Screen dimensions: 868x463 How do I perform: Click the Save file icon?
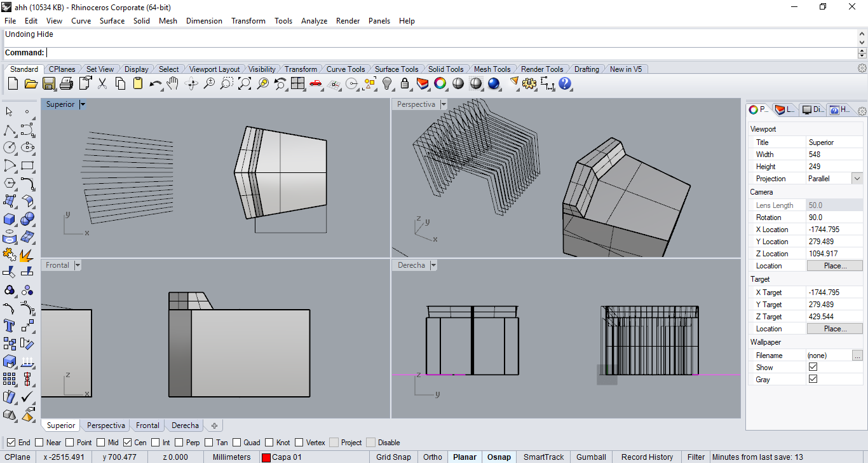click(49, 83)
